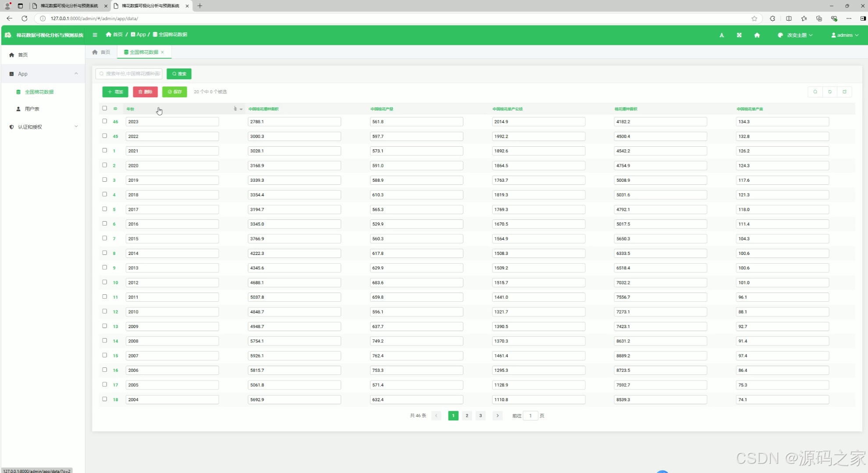Toggle fullscreen with the expand icon
The width and height of the screenshot is (868, 473).
739,35
